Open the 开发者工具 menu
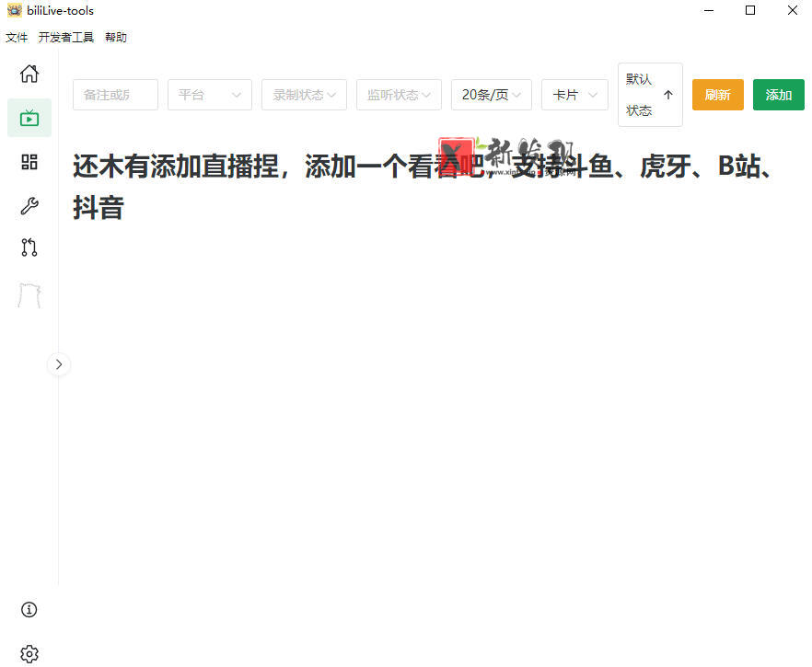 tap(65, 37)
